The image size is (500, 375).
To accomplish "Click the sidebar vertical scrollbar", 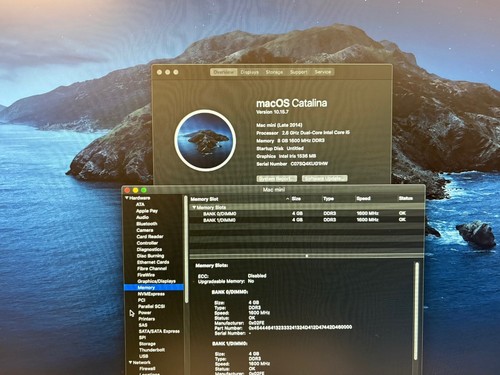I will [x=186, y=250].
